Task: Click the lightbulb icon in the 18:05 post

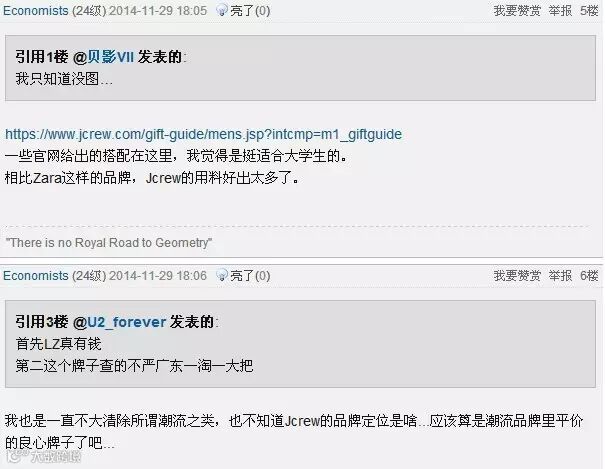Action: click(x=222, y=10)
